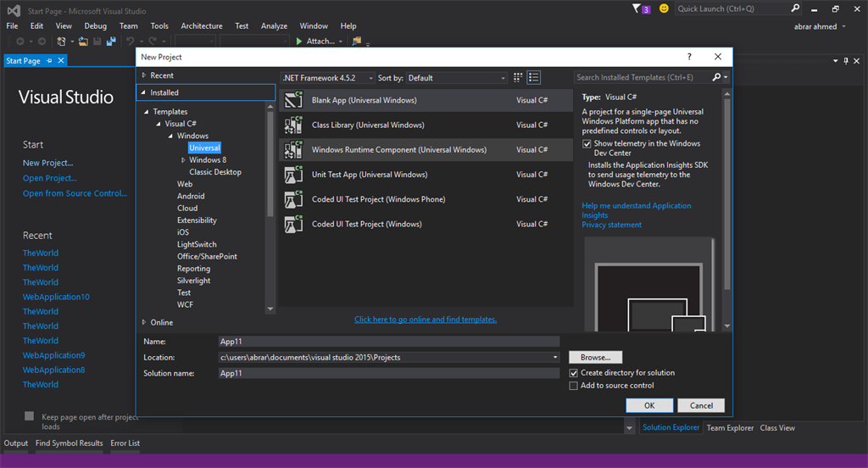This screenshot has height=468, width=868.
Task: Open the .NET Framework version dropdown
Action: (326, 78)
